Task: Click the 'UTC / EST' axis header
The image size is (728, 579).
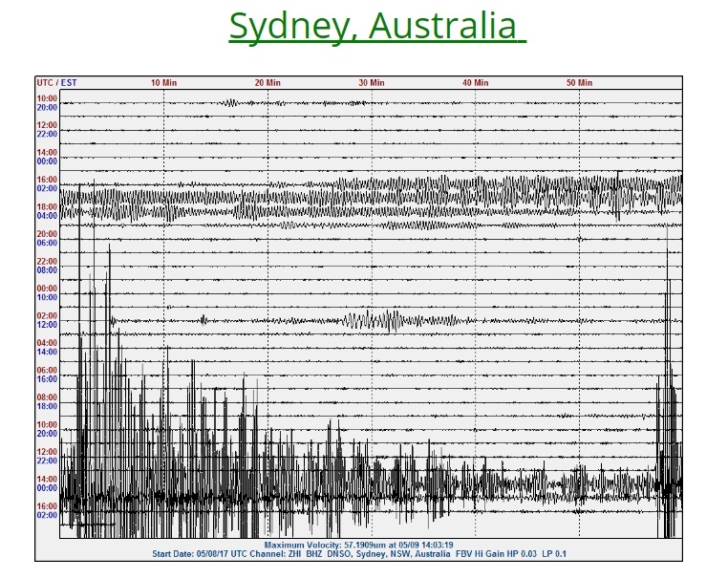Action: [56, 83]
